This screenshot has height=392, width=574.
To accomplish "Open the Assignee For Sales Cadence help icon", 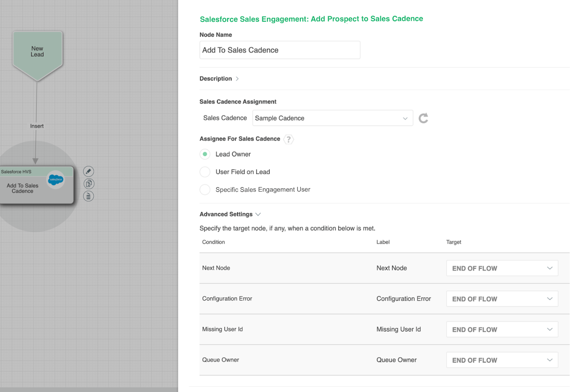I will pyautogui.click(x=288, y=139).
